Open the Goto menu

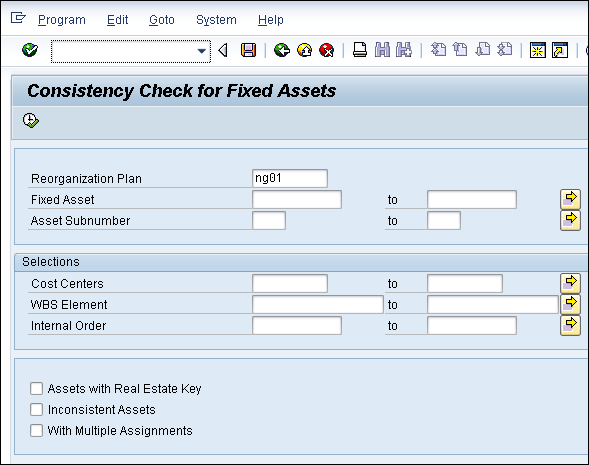[x=162, y=20]
